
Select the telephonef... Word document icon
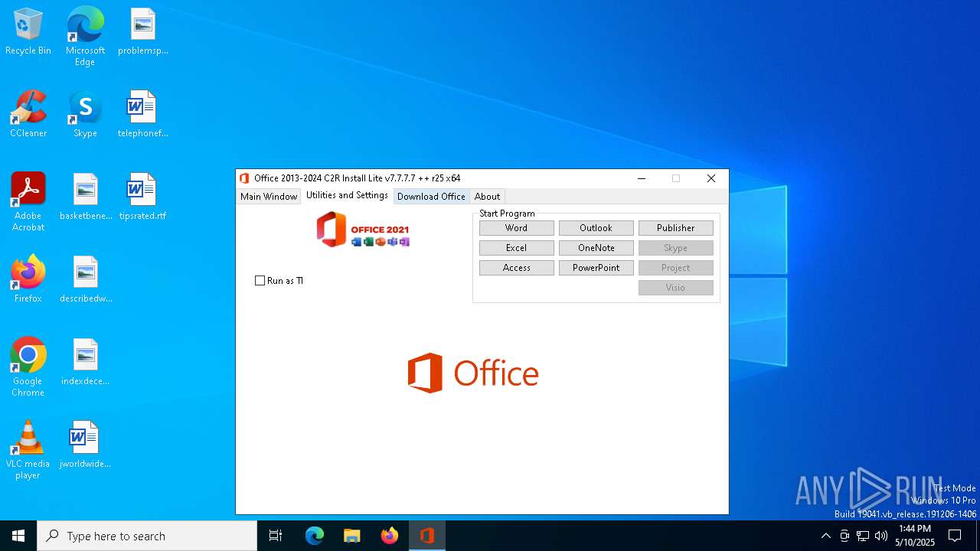point(142,115)
